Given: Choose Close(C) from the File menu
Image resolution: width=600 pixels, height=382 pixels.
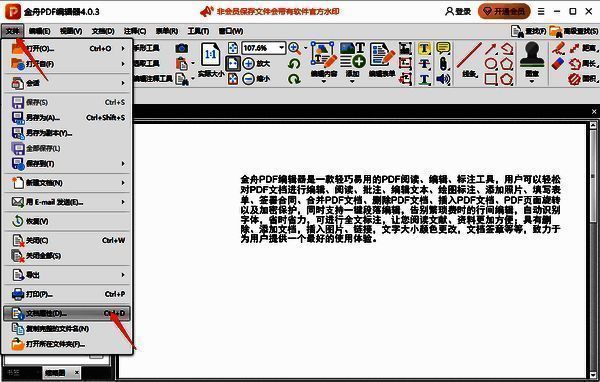Looking at the screenshot, I should 67,240.
